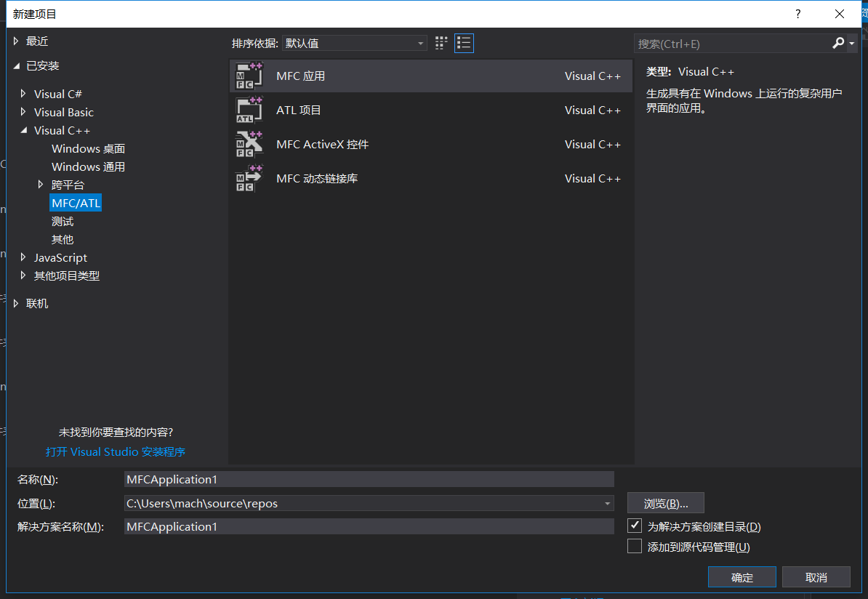Switch templates to small icons grid view

coord(441,43)
